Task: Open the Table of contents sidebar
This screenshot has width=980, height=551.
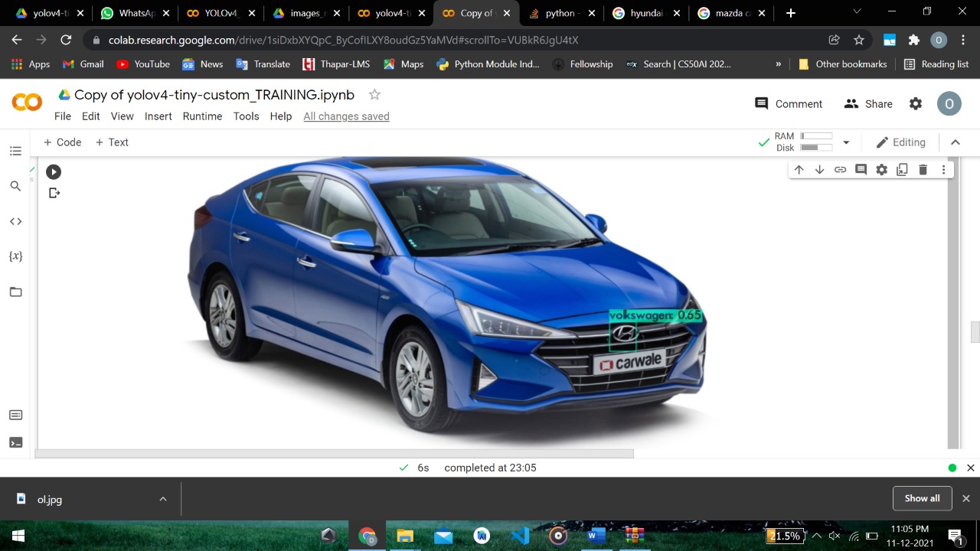Action: [x=15, y=151]
